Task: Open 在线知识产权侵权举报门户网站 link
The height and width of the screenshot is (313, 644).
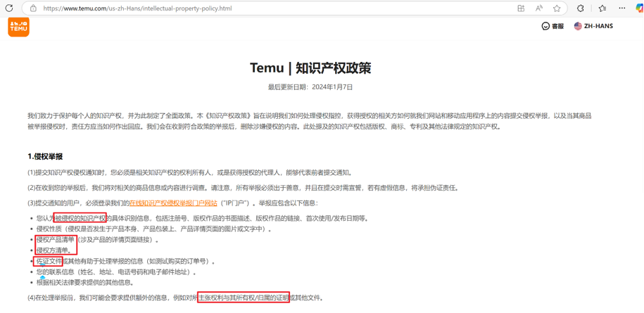Action: (173, 203)
